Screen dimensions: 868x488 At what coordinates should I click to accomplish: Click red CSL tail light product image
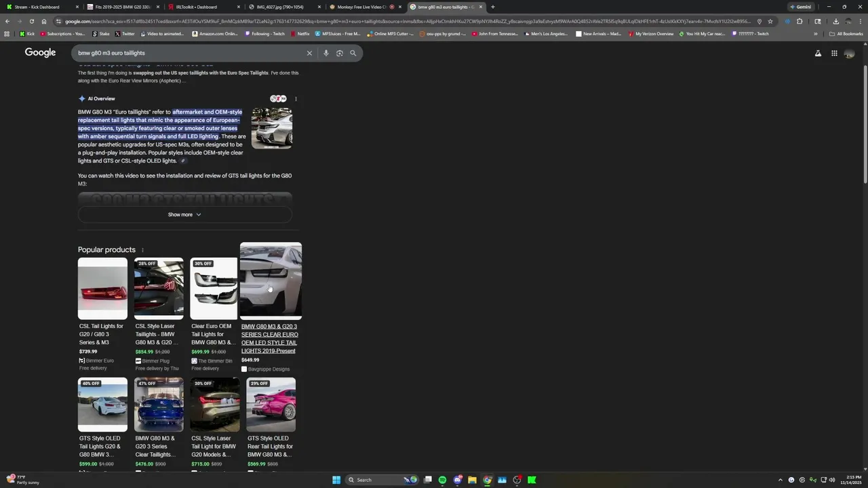(x=102, y=289)
